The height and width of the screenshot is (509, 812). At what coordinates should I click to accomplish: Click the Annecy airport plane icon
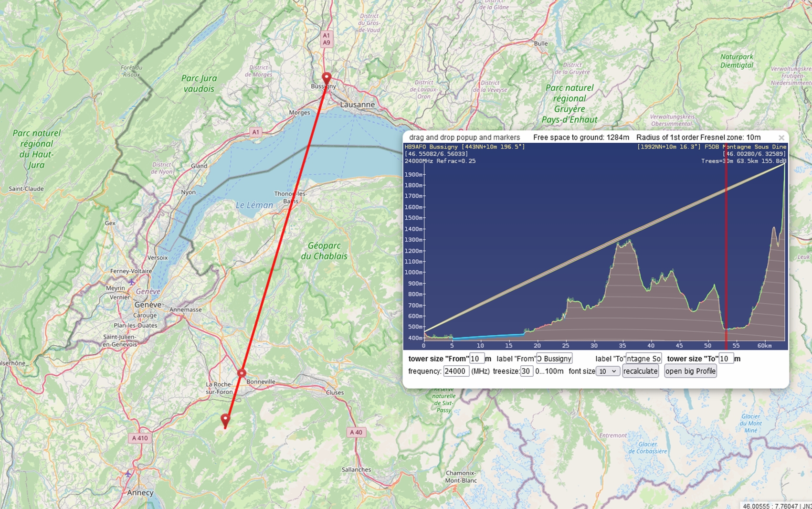coord(128,474)
